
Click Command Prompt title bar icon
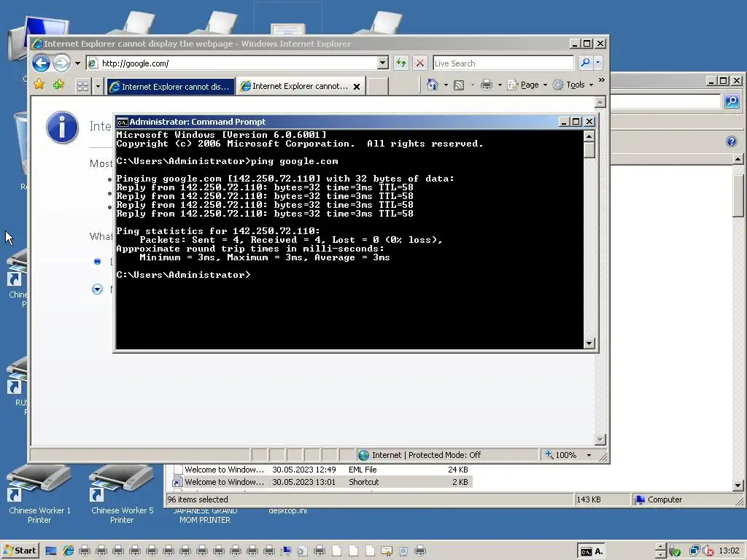[122, 122]
